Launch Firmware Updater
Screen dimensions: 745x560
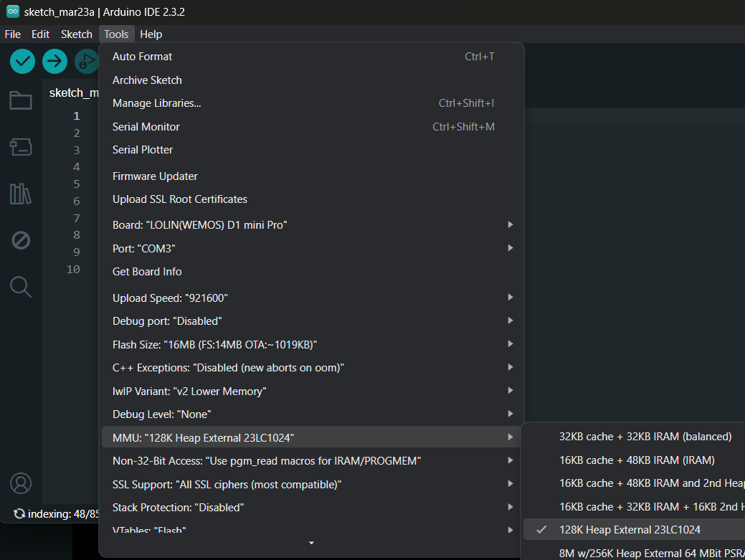311,176
